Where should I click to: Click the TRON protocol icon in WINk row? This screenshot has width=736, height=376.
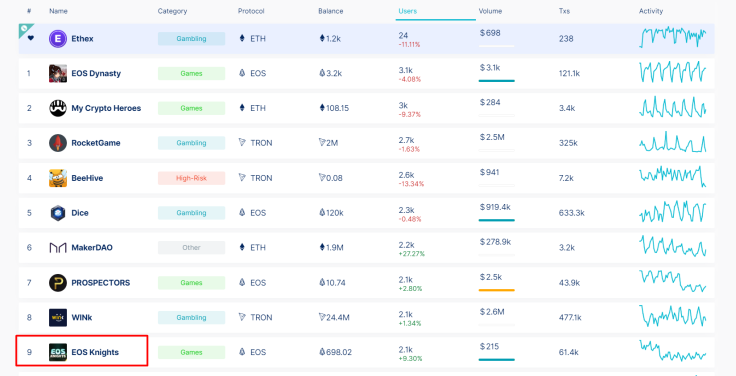pyautogui.click(x=242, y=317)
